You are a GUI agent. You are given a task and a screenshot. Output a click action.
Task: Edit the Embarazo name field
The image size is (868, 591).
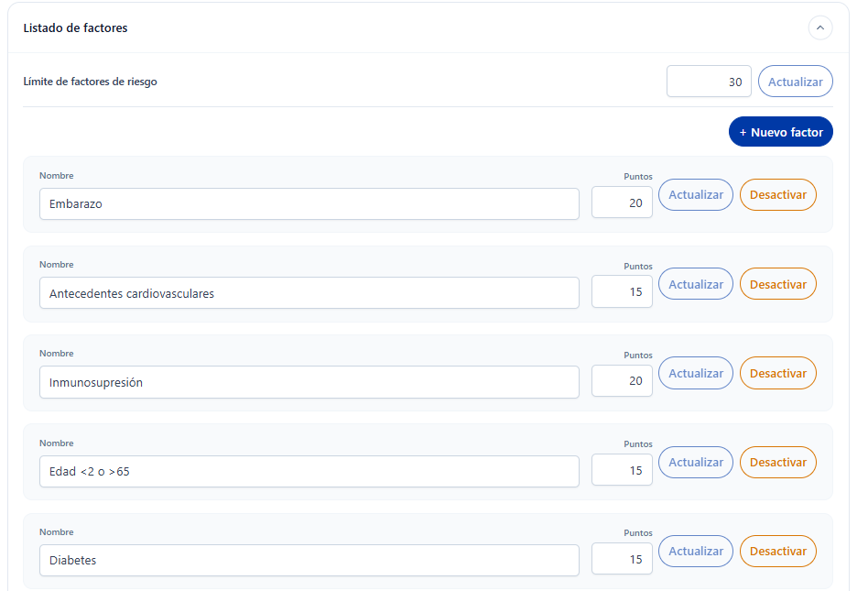pyautogui.click(x=309, y=203)
